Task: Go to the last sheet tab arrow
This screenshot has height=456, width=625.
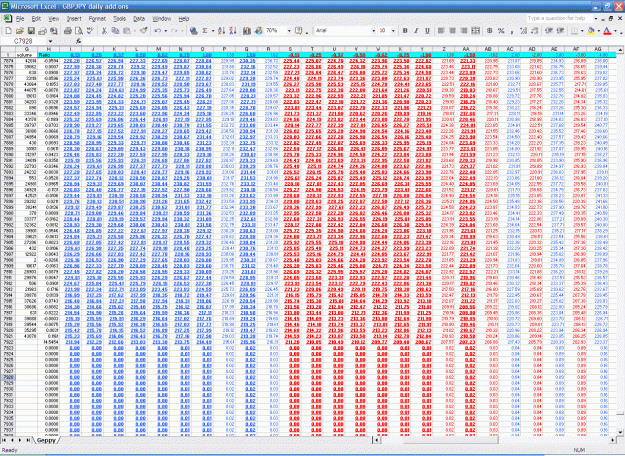Action: pyautogui.click(x=28, y=440)
